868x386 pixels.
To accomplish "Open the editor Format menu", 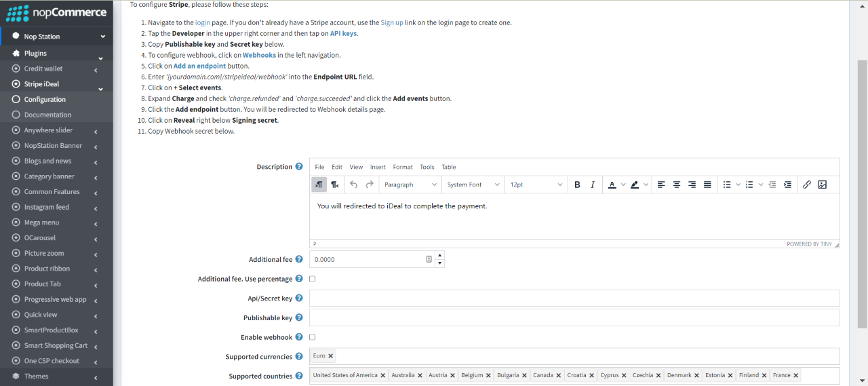I will pos(403,167).
